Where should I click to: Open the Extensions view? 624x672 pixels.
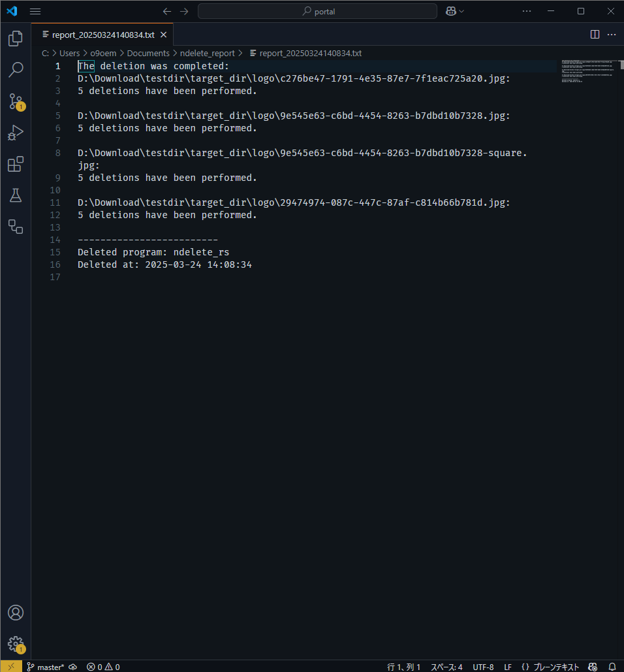click(x=16, y=164)
